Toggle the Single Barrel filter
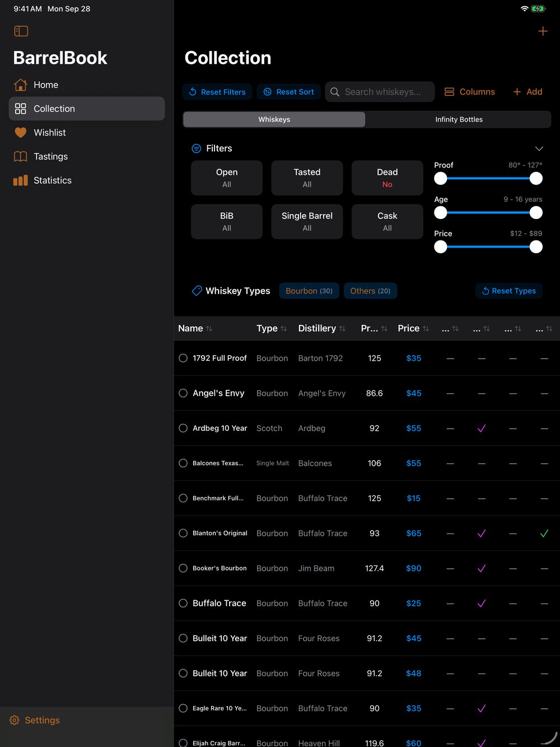 [x=307, y=222]
